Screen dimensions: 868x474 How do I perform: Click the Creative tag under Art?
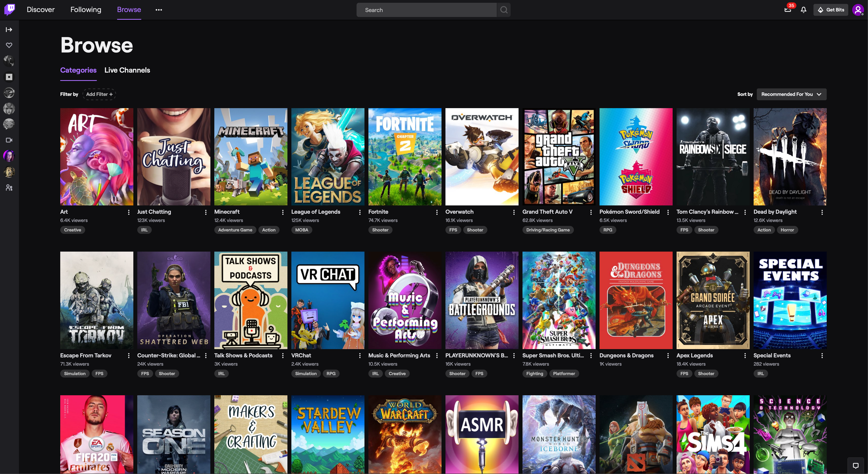click(73, 230)
